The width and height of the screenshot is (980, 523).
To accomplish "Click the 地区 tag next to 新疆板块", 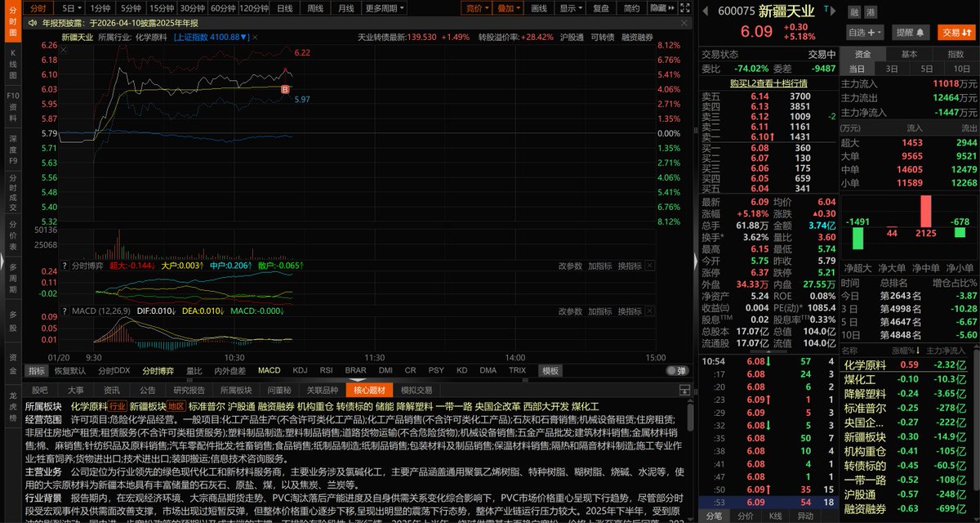I will point(176,406).
